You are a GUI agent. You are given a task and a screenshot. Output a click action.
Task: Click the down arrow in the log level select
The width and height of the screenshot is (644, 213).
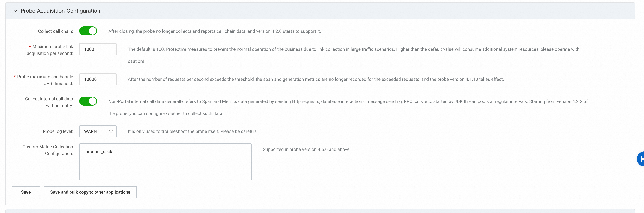(x=111, y=131)
